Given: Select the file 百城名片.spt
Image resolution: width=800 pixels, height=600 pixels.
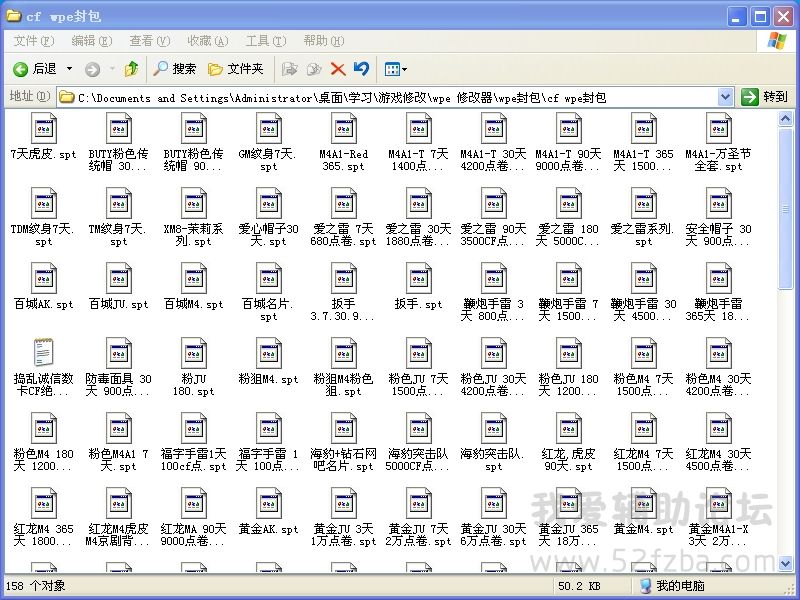Looking at the screenshot, I should pyautogui.click(x=268, y=292).
